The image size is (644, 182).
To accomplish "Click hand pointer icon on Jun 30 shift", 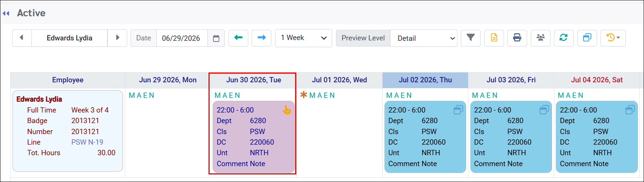I will [x=287, y=110].
